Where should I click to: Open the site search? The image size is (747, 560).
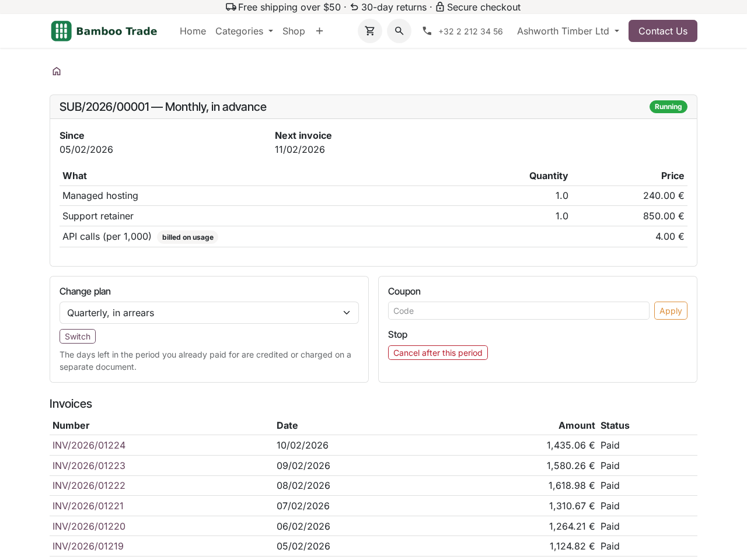[399, 31]
